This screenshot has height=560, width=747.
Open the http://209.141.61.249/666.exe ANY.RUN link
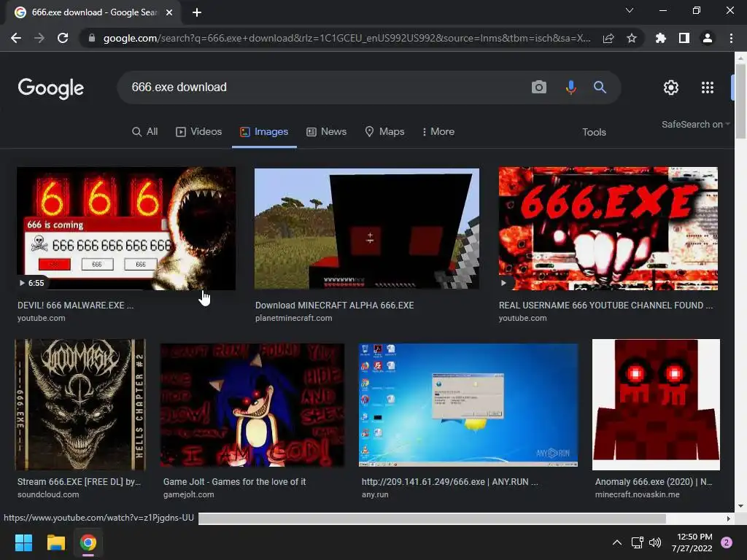coord(449,481)
